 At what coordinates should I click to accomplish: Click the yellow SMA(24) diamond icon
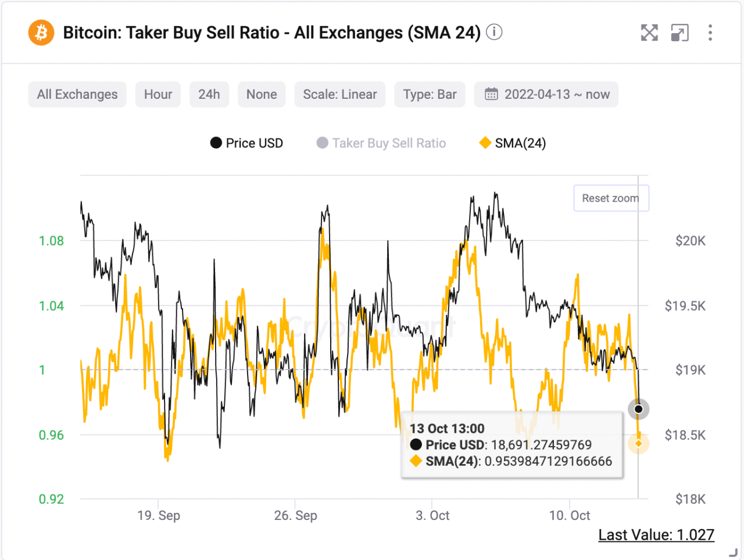(x=484, y=142)
